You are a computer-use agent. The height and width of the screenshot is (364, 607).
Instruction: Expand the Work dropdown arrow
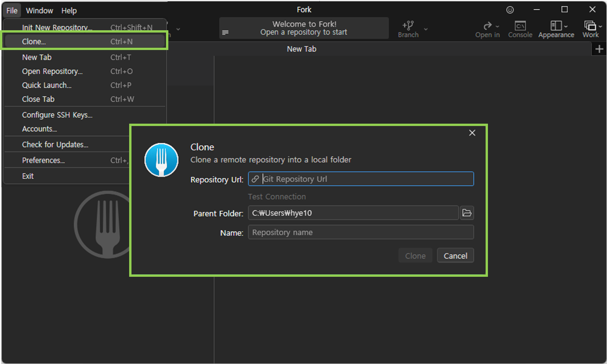[600, 27]
